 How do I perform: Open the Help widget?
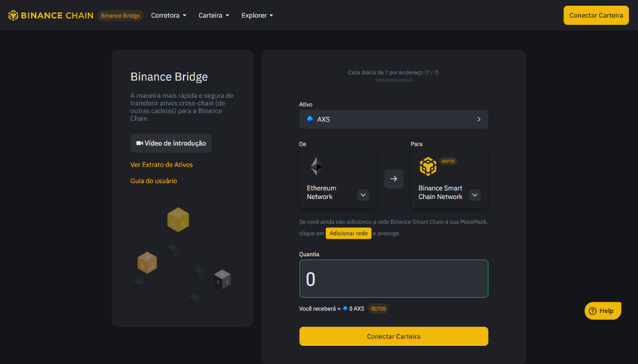click(602, 311)
